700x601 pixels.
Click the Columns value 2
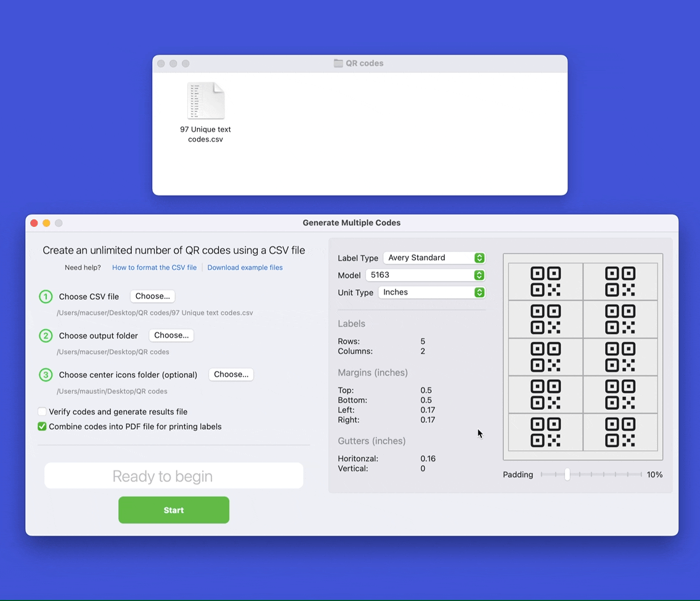click(x=423, y=351)
